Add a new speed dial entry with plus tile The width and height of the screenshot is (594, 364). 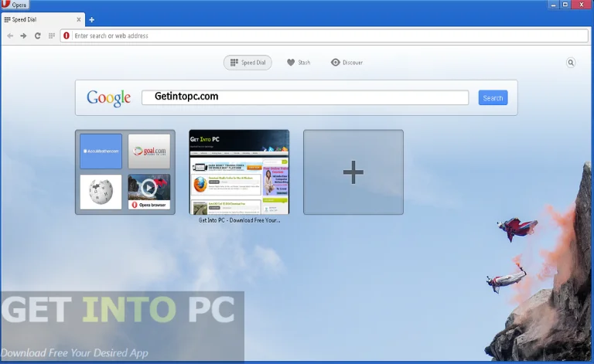[x=353, y=172]
